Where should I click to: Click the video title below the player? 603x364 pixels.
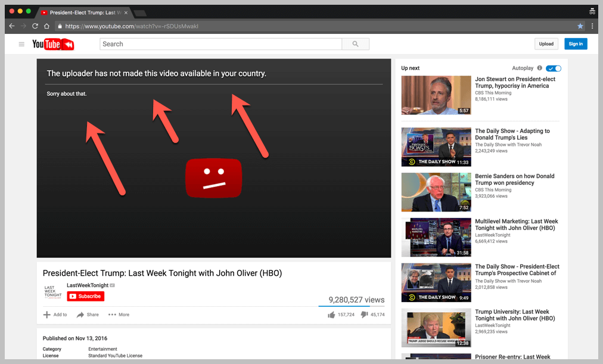click(x=162, y=273)
